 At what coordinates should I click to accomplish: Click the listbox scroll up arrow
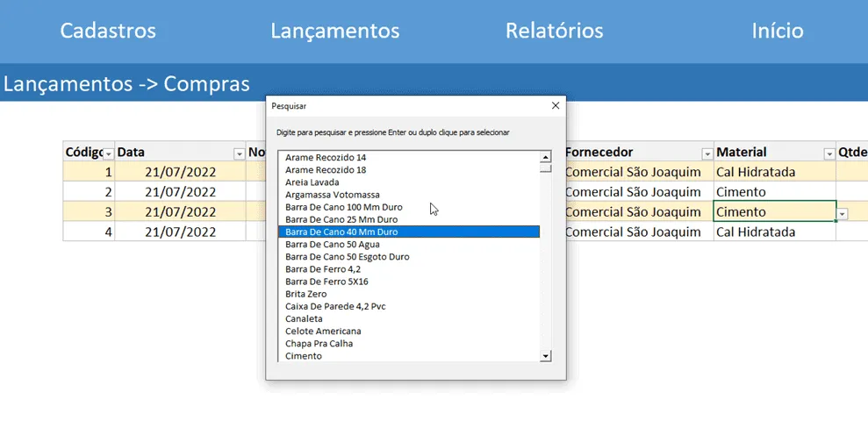click(x=546, y=157)
